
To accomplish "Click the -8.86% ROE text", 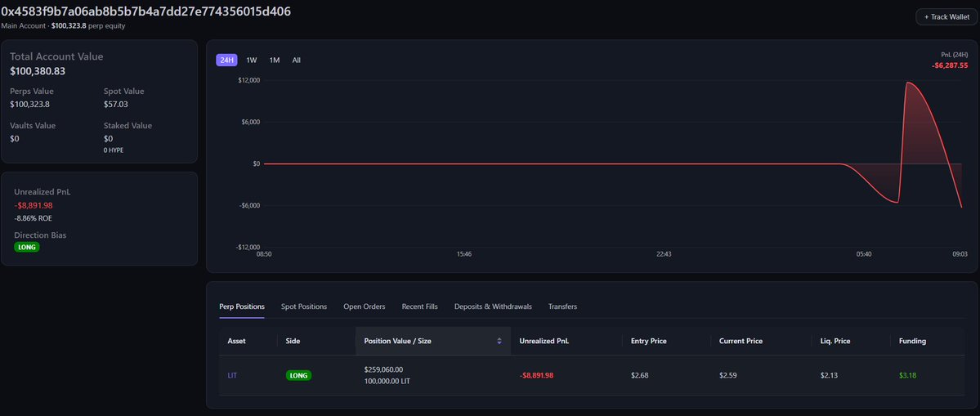I will coord(35,218).
